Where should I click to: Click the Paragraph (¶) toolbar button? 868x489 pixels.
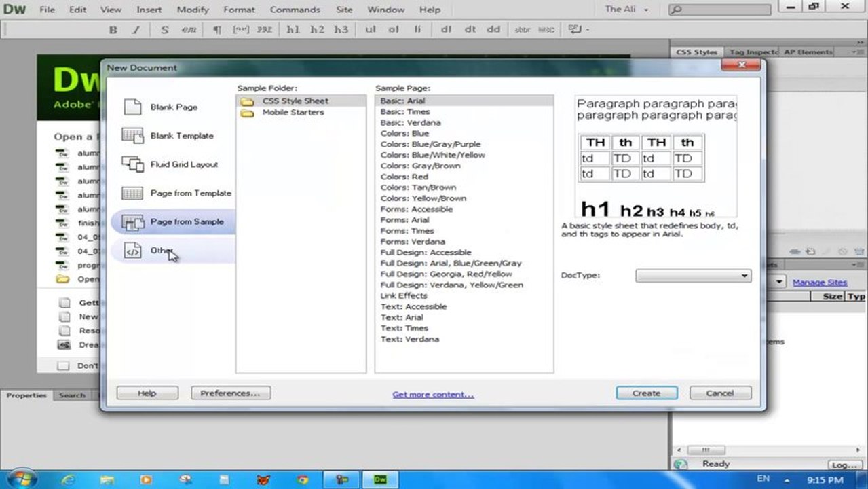coord(217,29)
